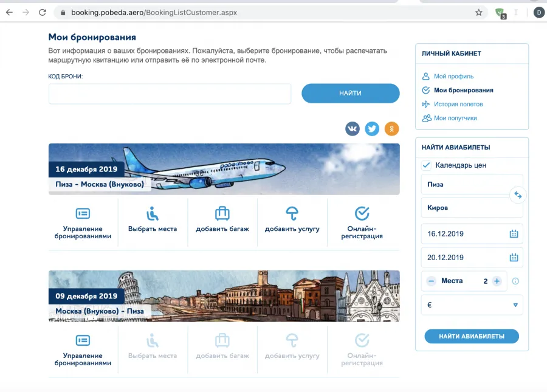
Task: Click the Код брони input field
Action: [170, 94]
